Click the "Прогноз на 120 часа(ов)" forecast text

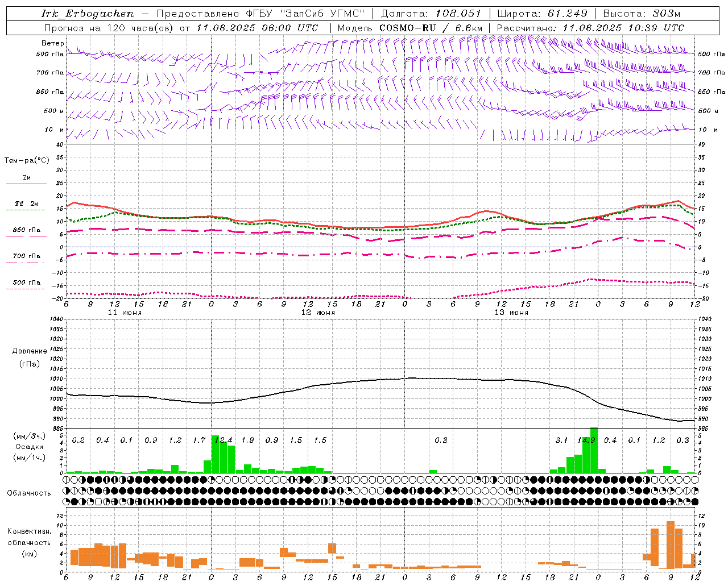coord(110,28)
